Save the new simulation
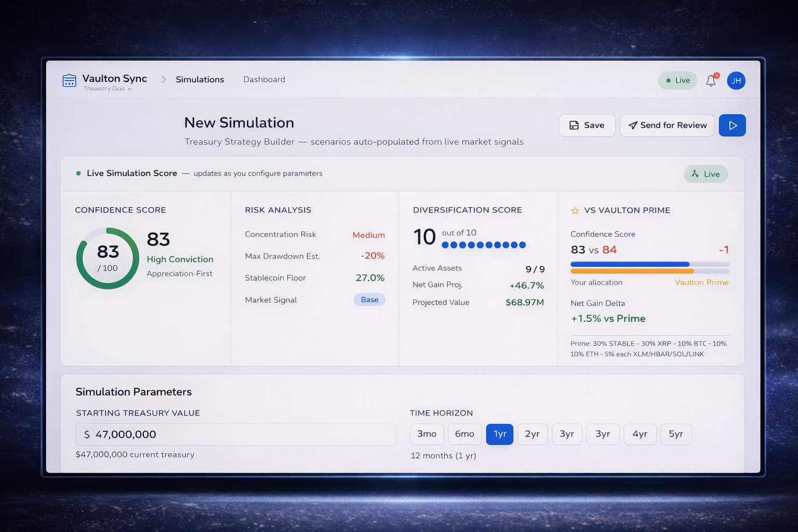 tap(587, 125)
